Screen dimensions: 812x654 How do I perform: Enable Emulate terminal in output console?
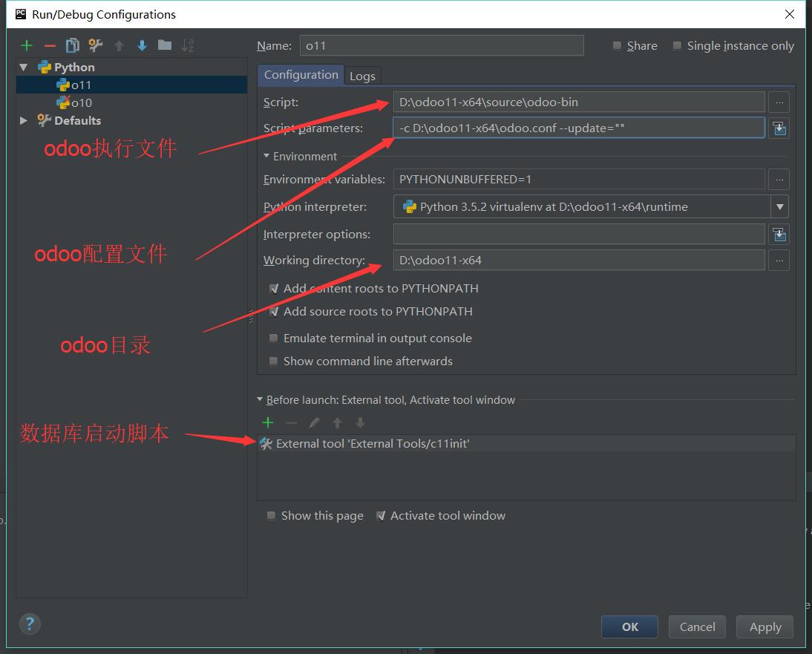[x=273, y=338]
